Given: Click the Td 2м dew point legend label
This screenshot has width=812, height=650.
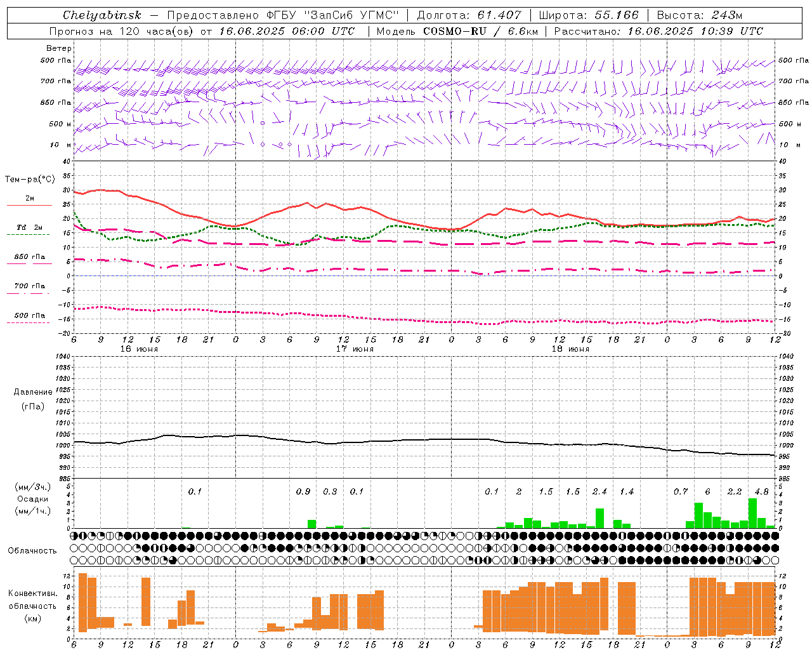Looking at the screenshot, I should click(x=29, y=227).
